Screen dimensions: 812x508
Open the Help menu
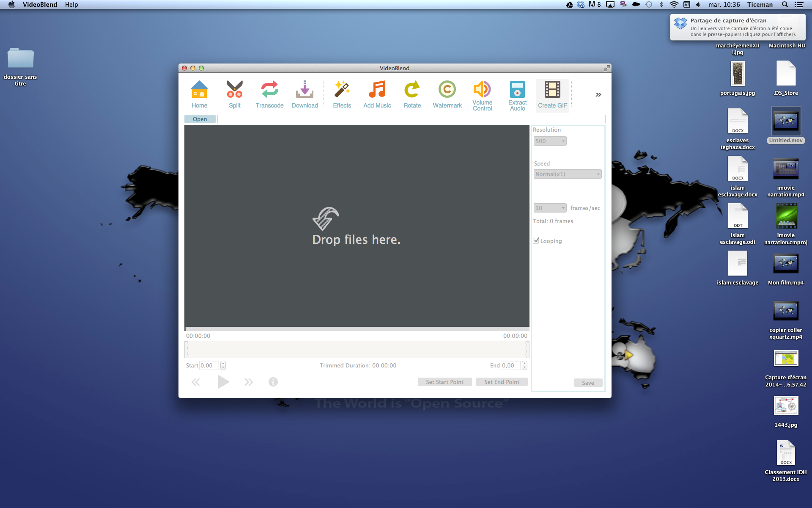[71, 4]
